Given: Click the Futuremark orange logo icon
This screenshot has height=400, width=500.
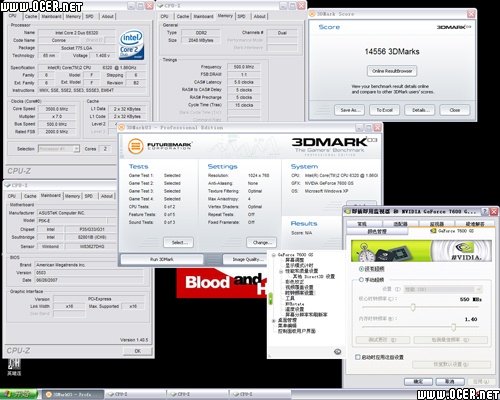Looking at the screenshot, I should tap(135, 146).
